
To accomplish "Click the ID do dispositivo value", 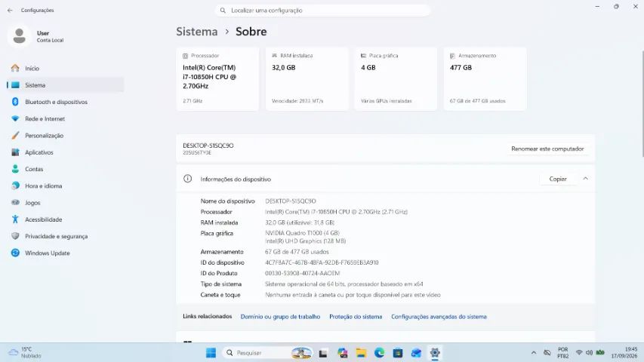I will [322, 262].
